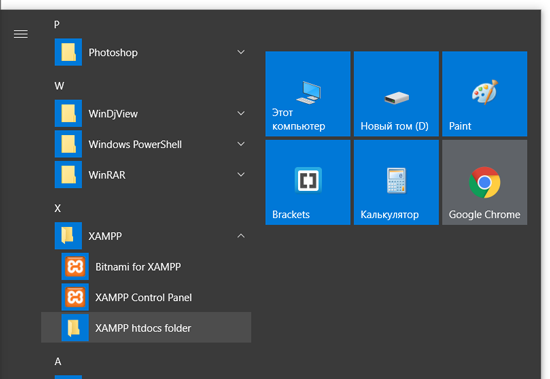Collapse the XAMPP folder chevron
The height and width of the screenshot is (379, 550).
[x=241, y=236]
